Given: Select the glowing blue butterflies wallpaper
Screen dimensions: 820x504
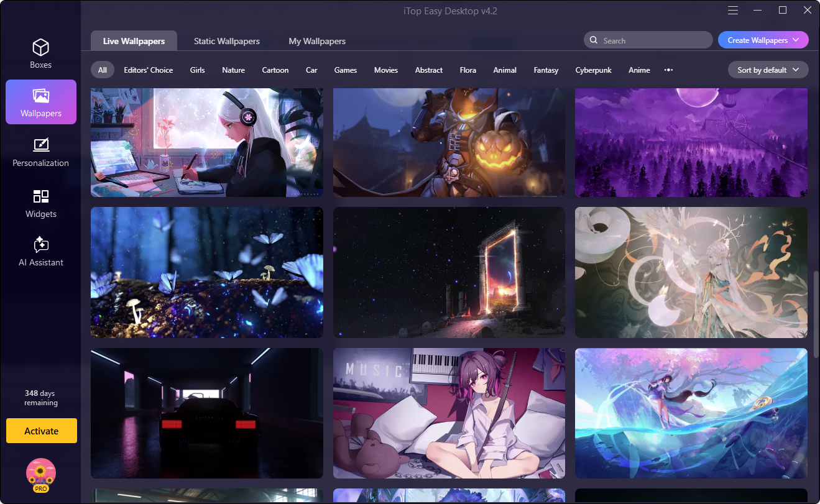Looking at the screenshot, I should click(207, 272).
